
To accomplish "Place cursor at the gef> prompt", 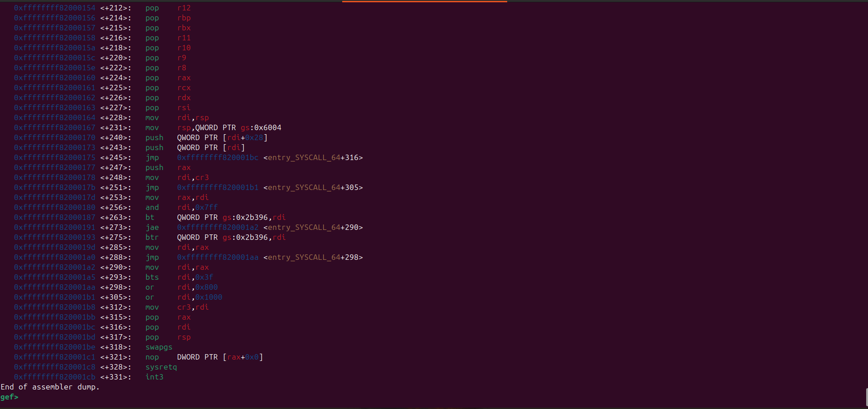I will 10,397.
